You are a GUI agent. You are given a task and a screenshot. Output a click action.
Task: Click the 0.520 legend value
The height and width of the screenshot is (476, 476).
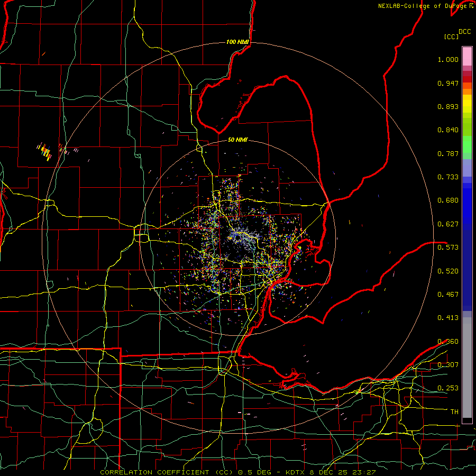tap(448, 271)
